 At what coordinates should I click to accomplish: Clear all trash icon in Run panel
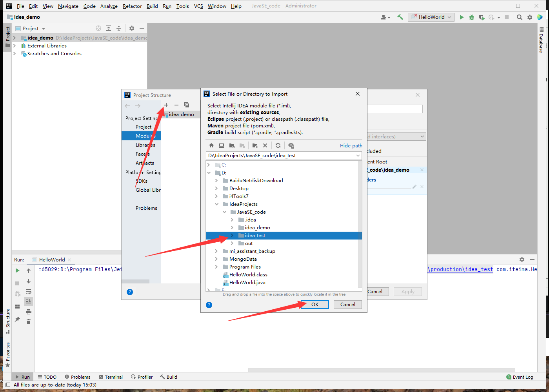point(29,322)
